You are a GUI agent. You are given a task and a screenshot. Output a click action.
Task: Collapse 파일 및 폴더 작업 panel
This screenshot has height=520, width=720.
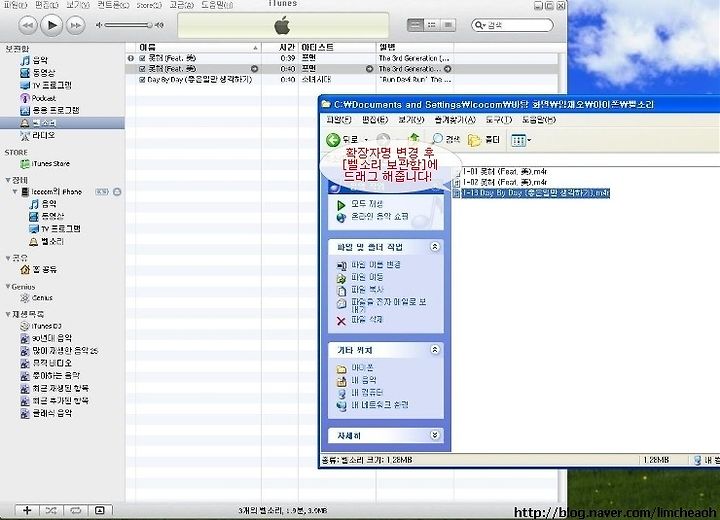click(x=434, y=247)
